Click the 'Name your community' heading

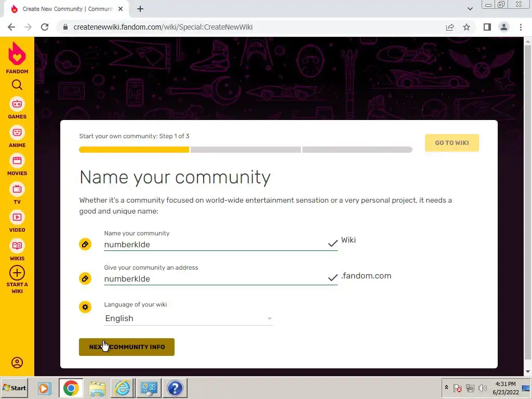(175, 178)
